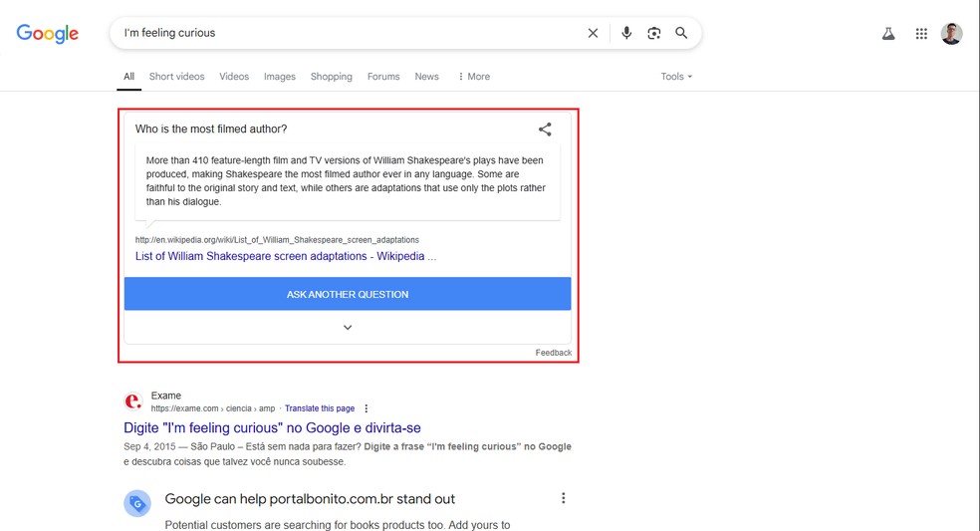Click "Who is the most filmed author?" heading
This screenshot has height=531, width=980.
click(211, 129)
